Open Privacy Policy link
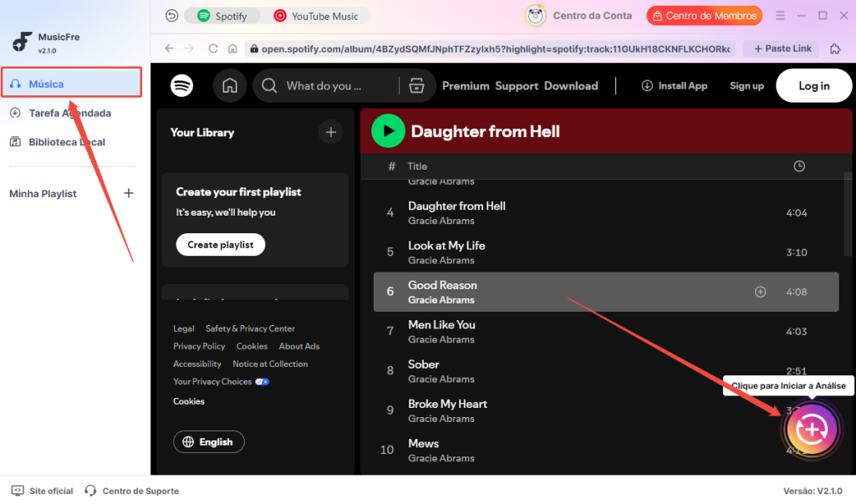The image size is (856, 504). click(199, 346)
